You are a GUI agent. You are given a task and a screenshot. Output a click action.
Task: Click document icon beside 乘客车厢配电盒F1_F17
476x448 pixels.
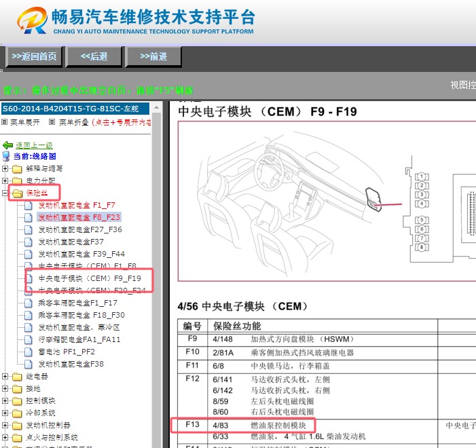tap(29, 303)
